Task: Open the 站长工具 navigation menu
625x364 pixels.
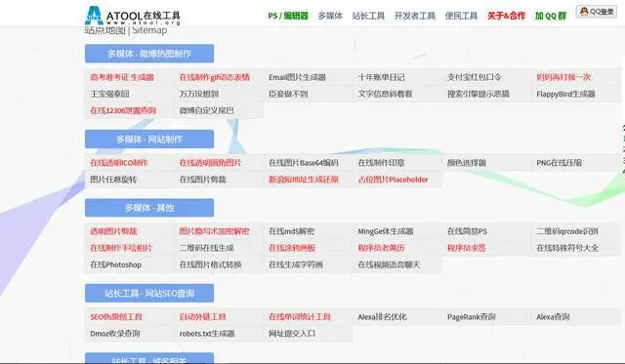Action: pos(368,16)
